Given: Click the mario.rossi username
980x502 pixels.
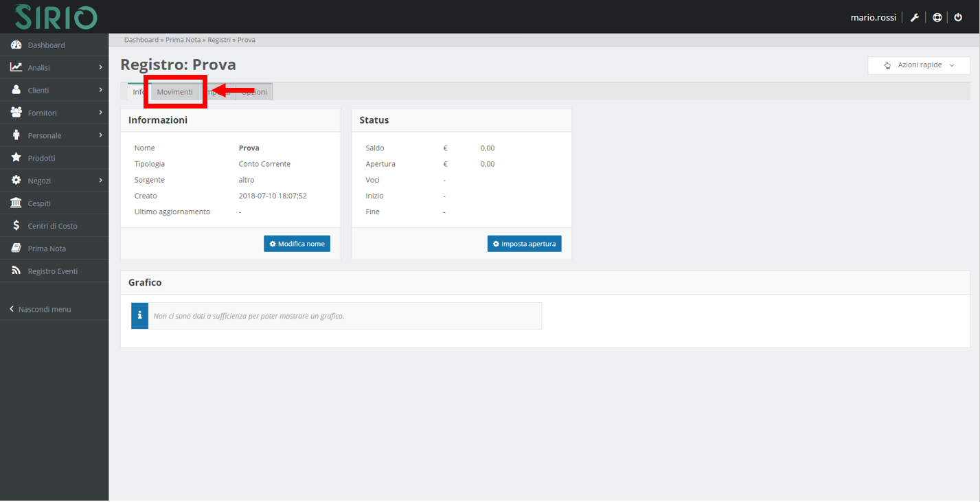Looking at the screenshot, I should tap(873, 18).
